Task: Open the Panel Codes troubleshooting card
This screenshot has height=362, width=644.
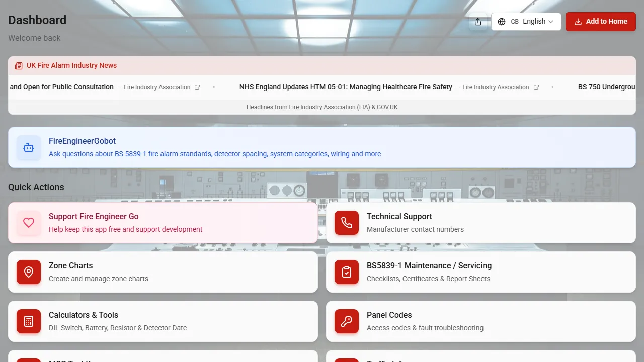Action: [x=480, y=321]
